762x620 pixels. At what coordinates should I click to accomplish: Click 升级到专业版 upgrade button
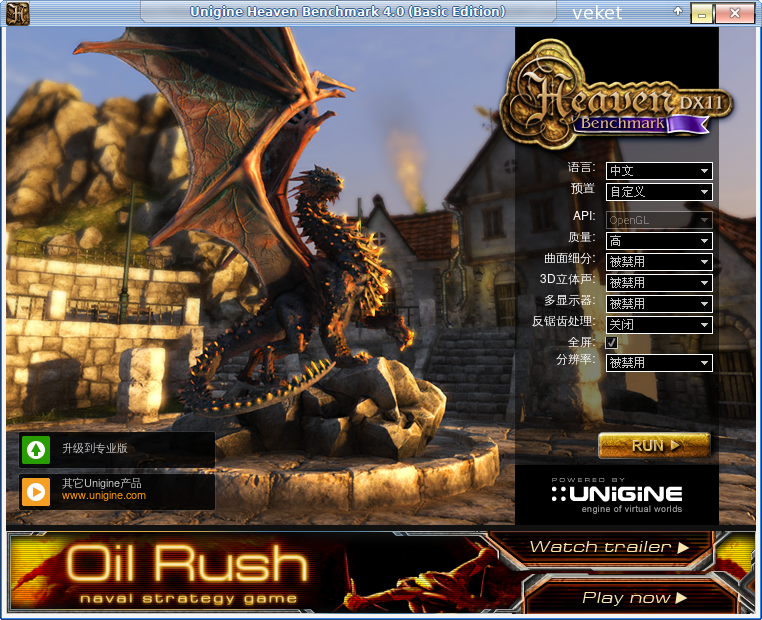(117, 450)
